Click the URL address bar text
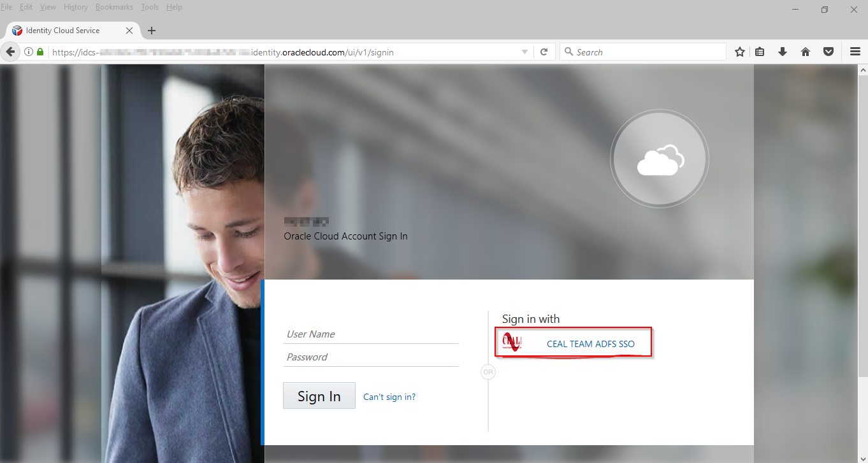Image resolution: width=868 pixels, height=463 pixels. pos(223,52)
